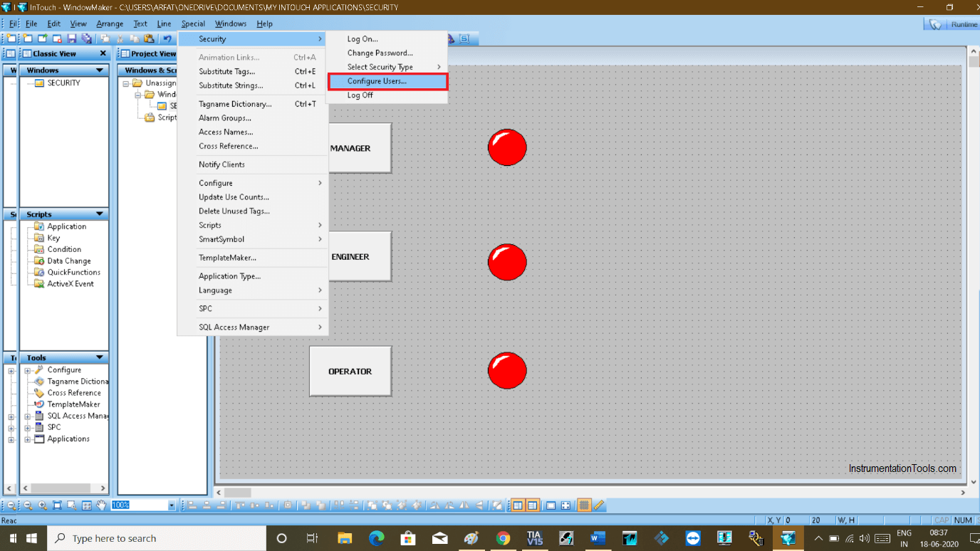This screenshot has width=980, height=551.
Task: Select the hand pan tool icon
Action: click(x=101, y=505)
